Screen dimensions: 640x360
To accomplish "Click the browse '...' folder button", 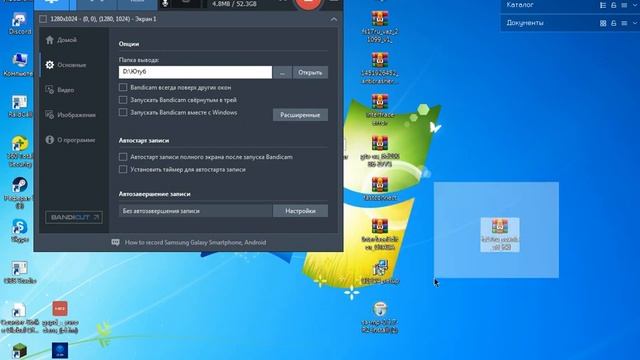I will [x=282, y=72].
